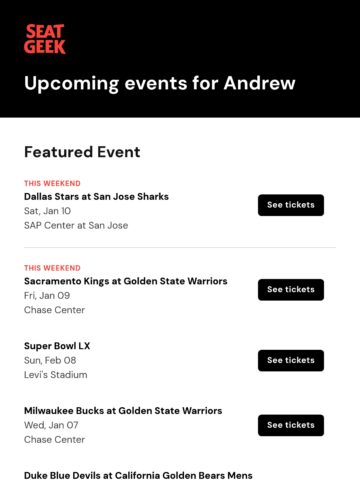See tickets for Sacramento Kings at Warriors

pos(291,290)
